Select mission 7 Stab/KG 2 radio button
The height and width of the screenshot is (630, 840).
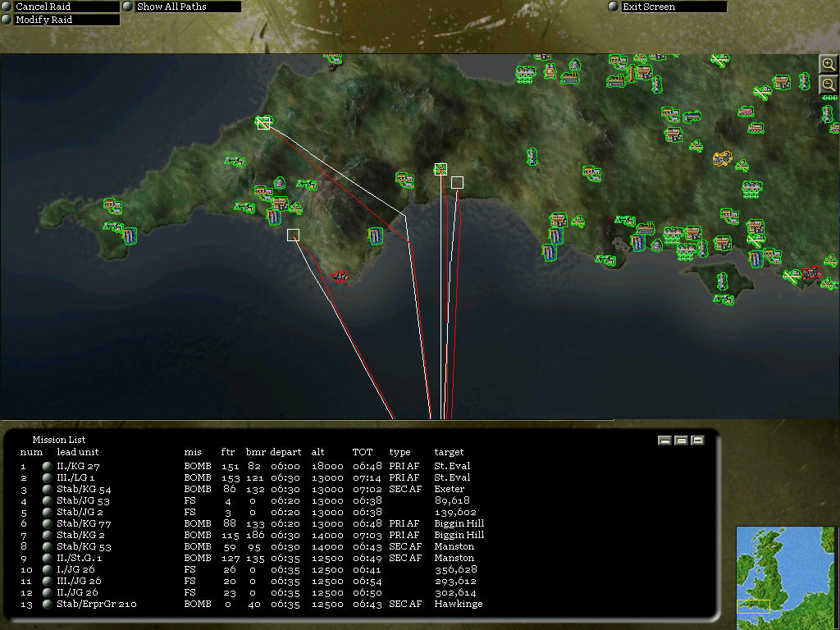(x=47, y=535)
